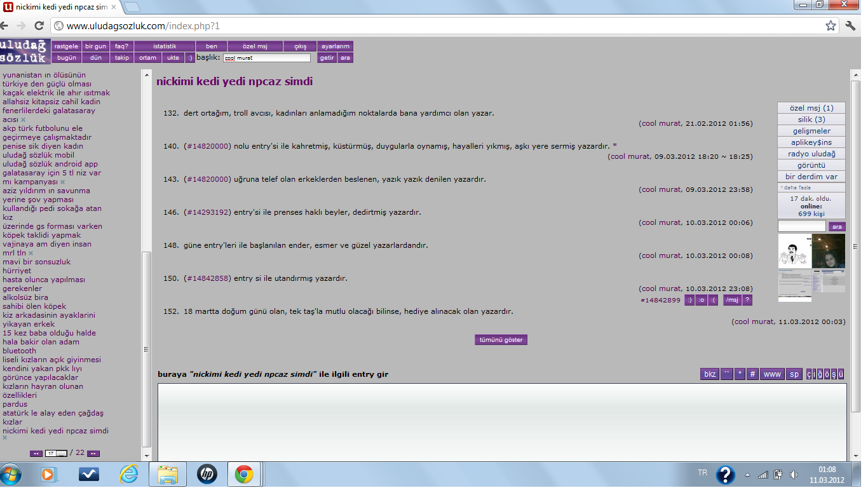Click the question mark button beside /msj
The width and height of the screenshot is (868, 488).
747,300
